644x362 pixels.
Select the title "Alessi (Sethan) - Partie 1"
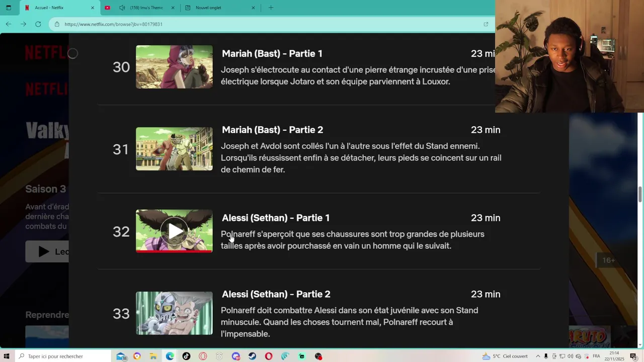pyautogui.click(x=276, y=218)
